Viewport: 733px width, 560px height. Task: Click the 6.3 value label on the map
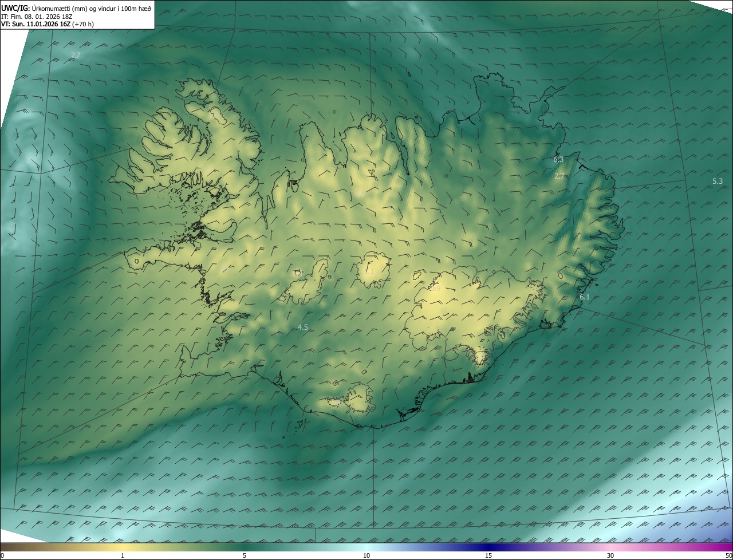558,160
